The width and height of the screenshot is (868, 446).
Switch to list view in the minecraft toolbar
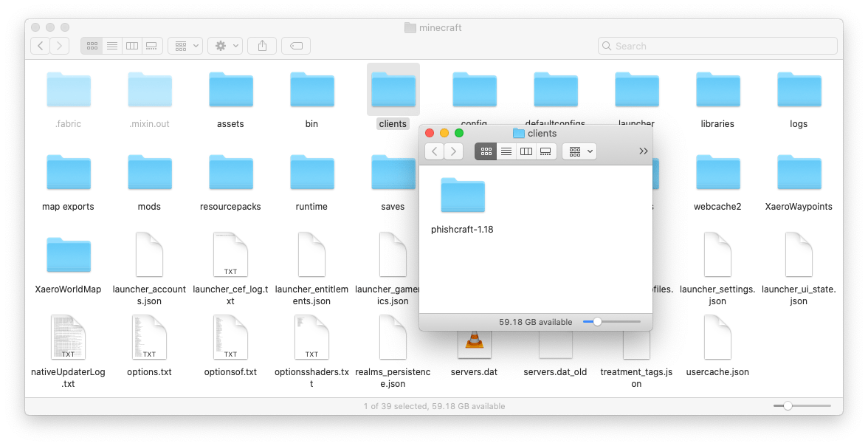pos(111,45)
